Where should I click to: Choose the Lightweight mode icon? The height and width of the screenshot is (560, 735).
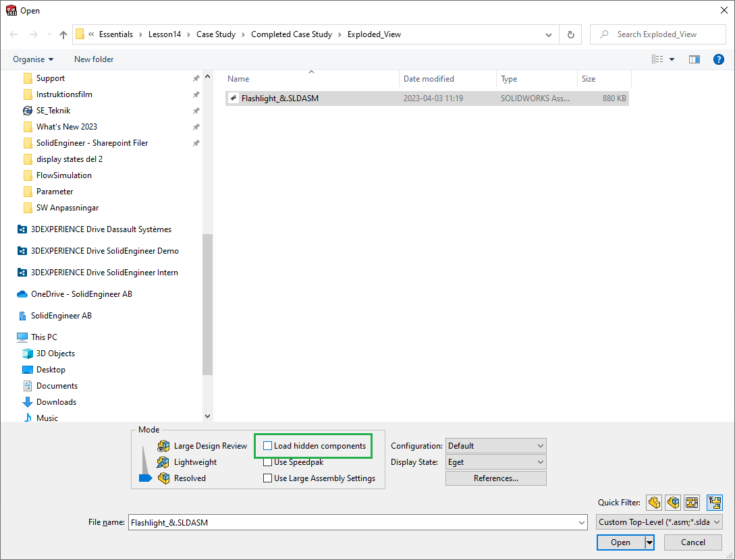163,462
